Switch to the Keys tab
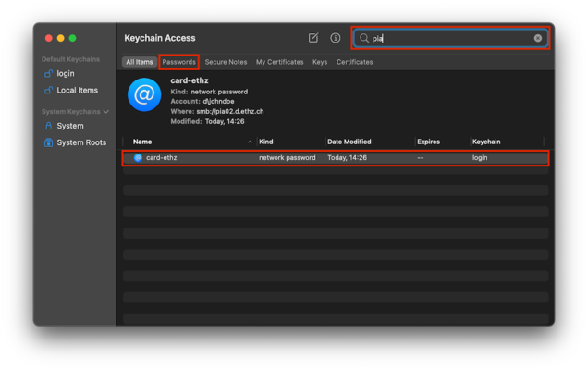Viewport: 588px width, 370px height. pyautogui.click(x=320, y=62)
